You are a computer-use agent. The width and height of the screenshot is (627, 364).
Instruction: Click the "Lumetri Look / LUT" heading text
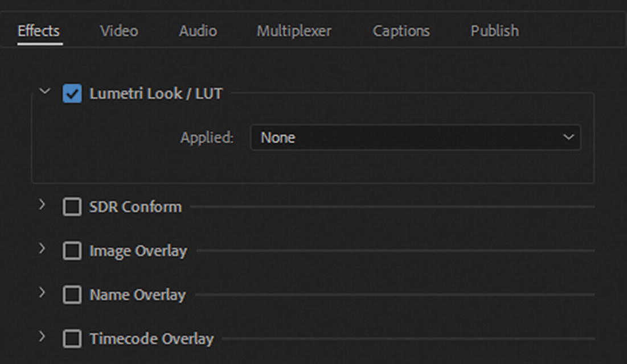pyautogui.click(x=155, y=94)
